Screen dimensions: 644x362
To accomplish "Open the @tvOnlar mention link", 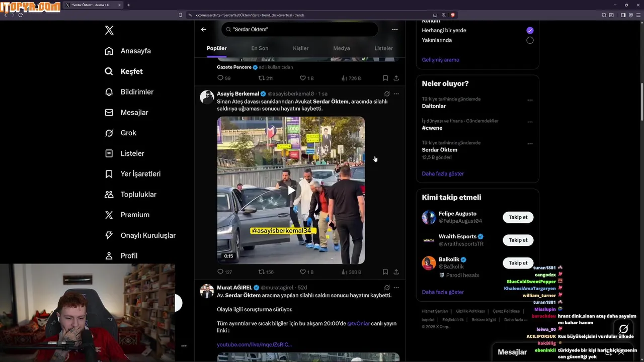I will [359, 323].
